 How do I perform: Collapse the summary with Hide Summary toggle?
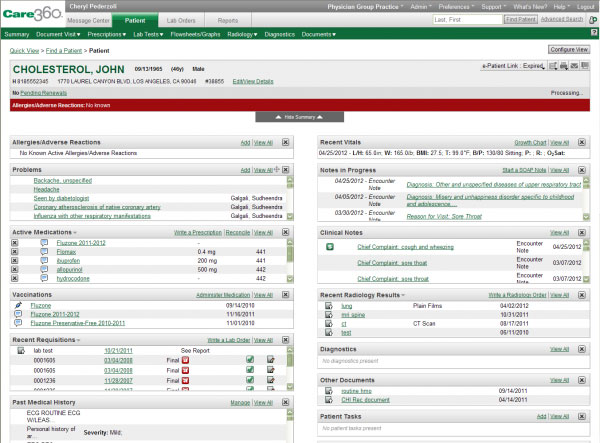tap(300, 117)
